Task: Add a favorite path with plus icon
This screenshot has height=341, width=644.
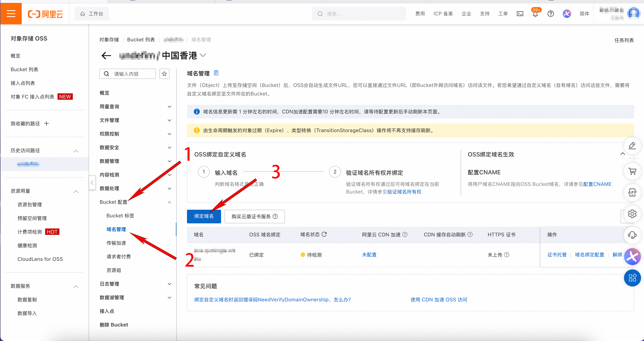Action: coord(46,123)
